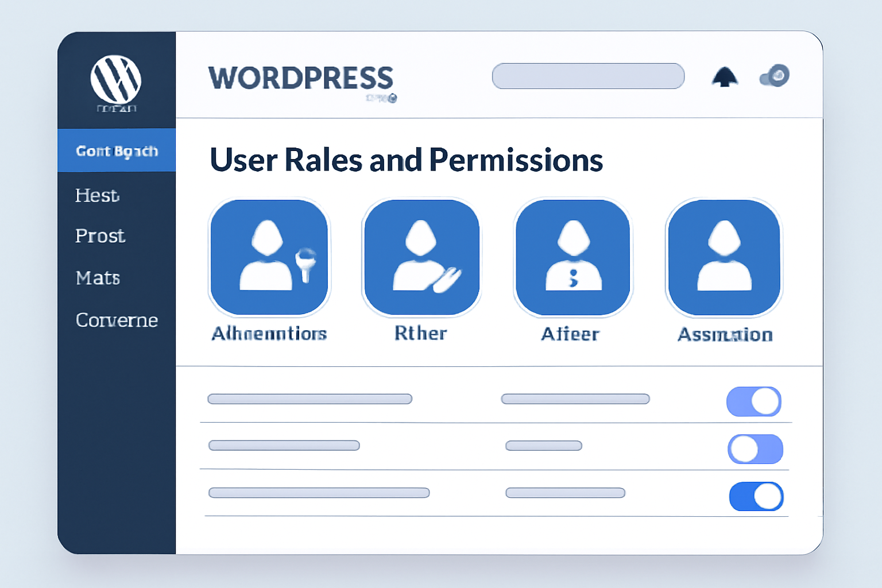Click the WORDPRESS wordmark in the header
Image resolution: width=882 pixels, height=588 pixels.
click(x=301, y=78)
